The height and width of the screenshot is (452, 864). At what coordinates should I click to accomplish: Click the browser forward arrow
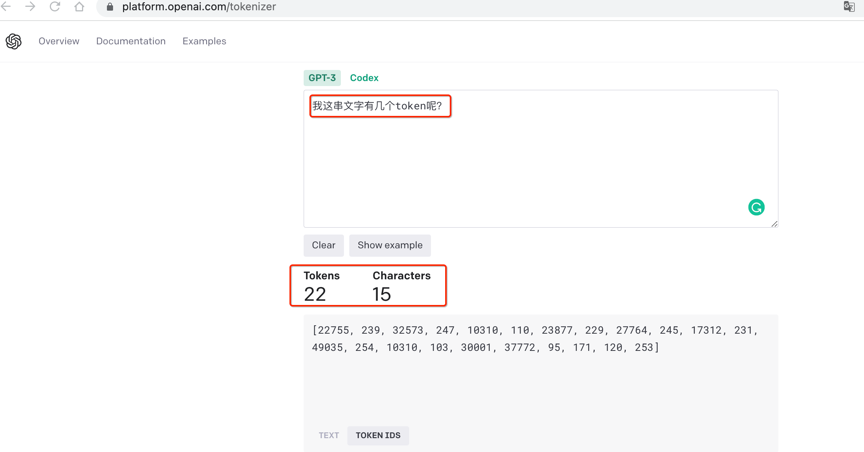(x=30, y=7)
